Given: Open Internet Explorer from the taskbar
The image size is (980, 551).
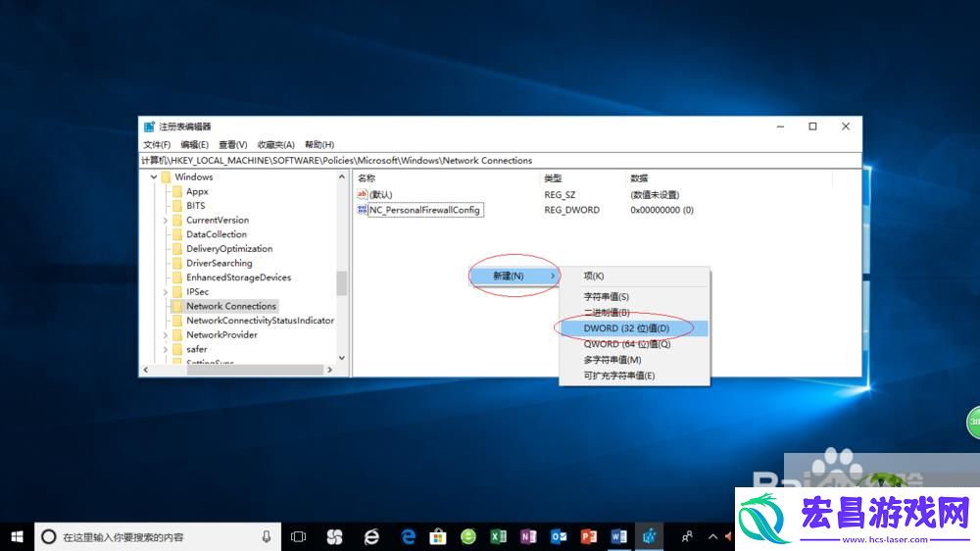Looking at the screenshot, I should coord(371,536).
